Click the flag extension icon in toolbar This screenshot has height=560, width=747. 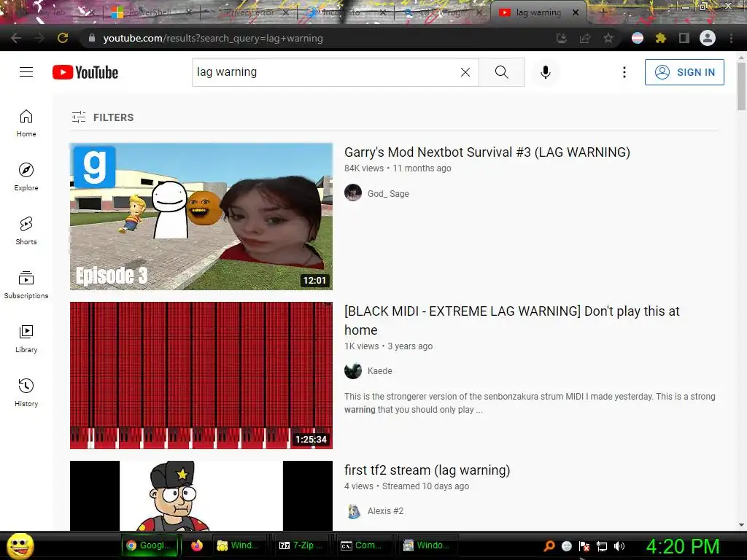click(x=638, y=38)
